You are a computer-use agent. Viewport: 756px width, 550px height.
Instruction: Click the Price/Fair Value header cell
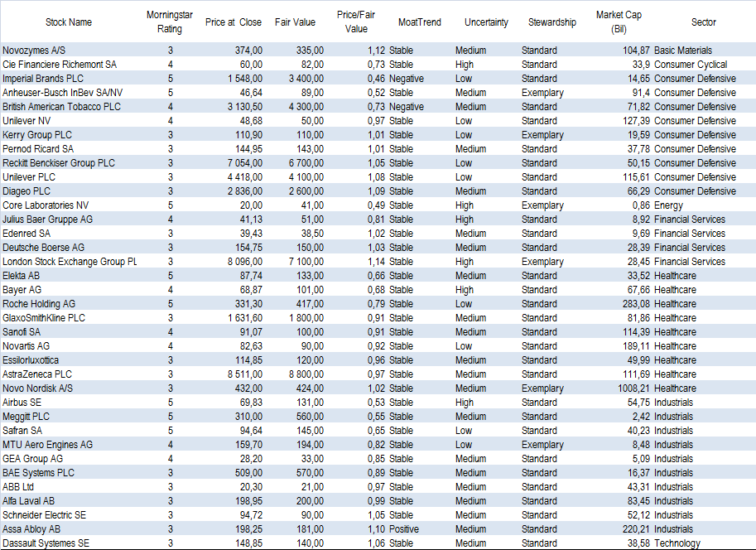tap(356, 22)
